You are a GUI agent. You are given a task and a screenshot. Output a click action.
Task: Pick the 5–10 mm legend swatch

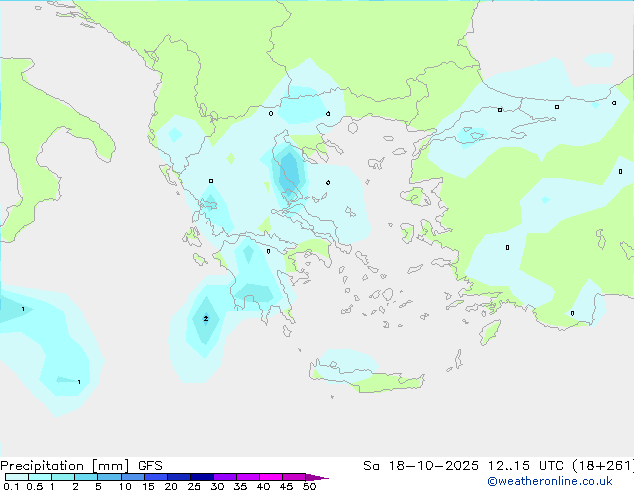point(109,477)
